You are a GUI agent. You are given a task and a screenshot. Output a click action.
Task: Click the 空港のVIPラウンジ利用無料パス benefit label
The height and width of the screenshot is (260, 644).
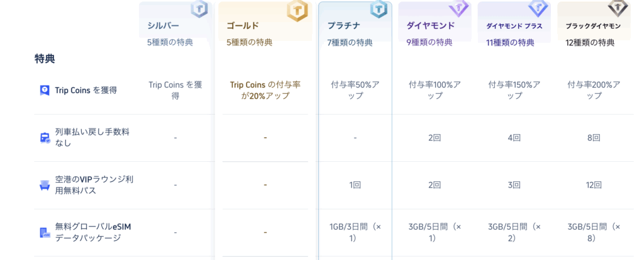(x=94, y=184)
